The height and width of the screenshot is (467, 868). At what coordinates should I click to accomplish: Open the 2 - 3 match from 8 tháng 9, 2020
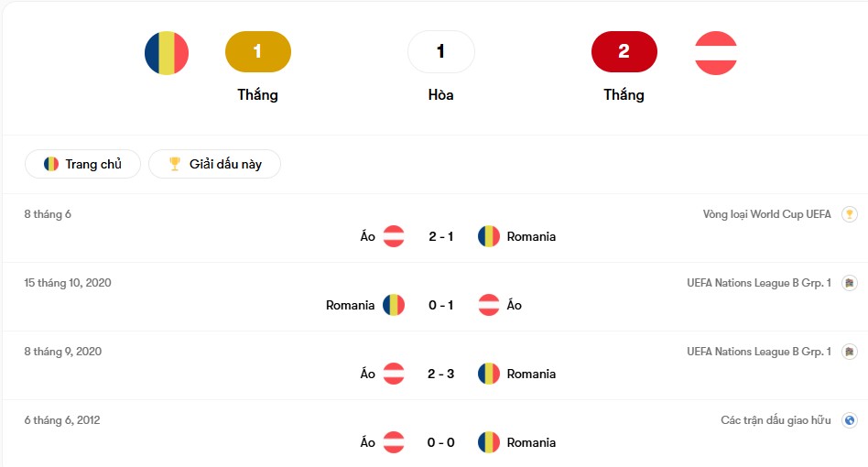click(x=441, y=374)
